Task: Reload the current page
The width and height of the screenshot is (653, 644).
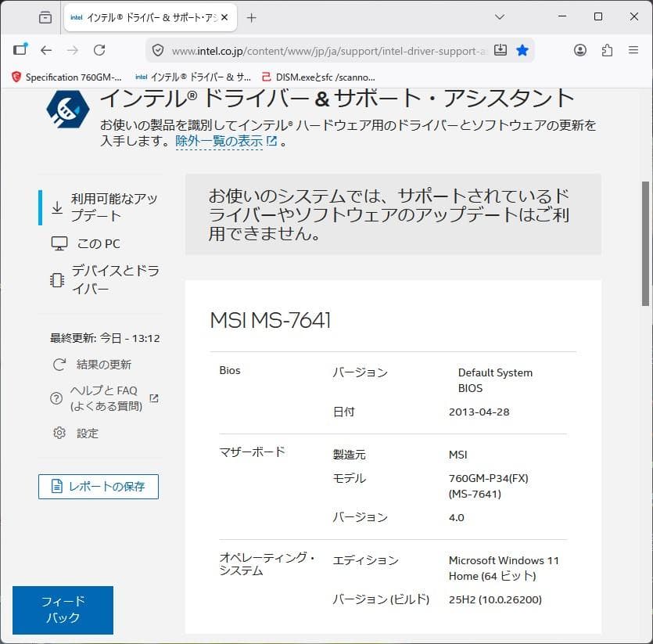Action: click(x=99, y=50)
